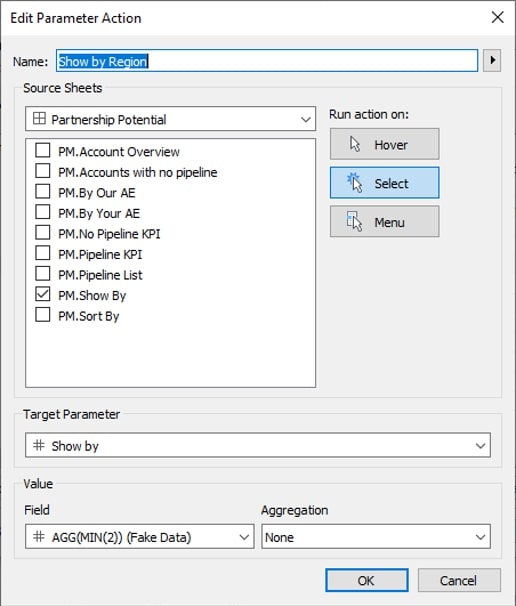Click the hash icon beside AGG(MIN(2))

click(x=39, y=536)
